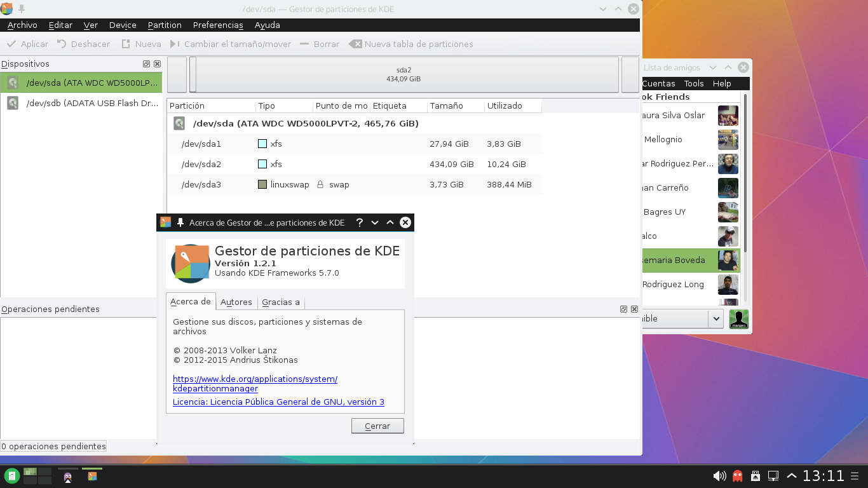Switch to the Acerca de tab

(x=191, y=302)
